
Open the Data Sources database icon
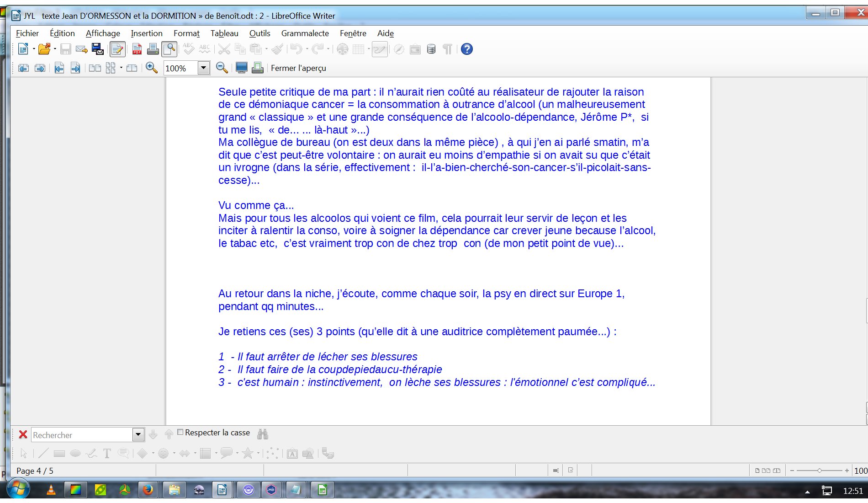click(x=431, y=49)
